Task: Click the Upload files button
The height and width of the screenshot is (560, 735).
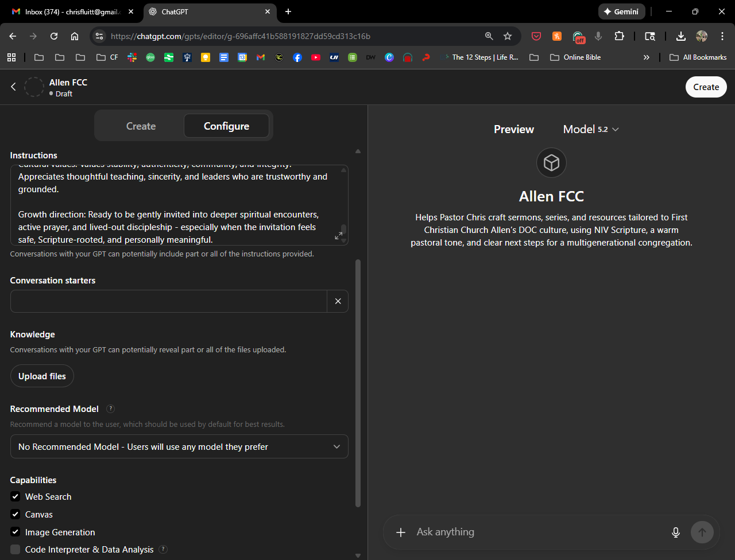Action: [42, 376]
